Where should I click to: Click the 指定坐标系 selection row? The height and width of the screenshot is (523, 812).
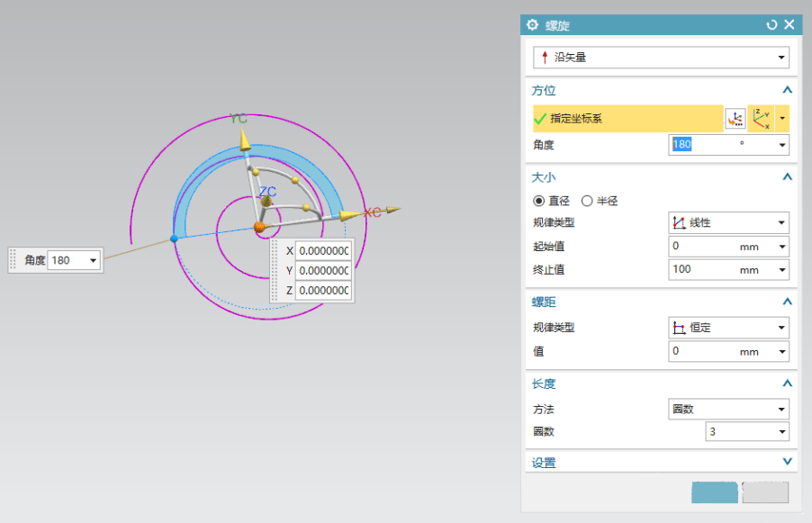click(x=627, y=119)
